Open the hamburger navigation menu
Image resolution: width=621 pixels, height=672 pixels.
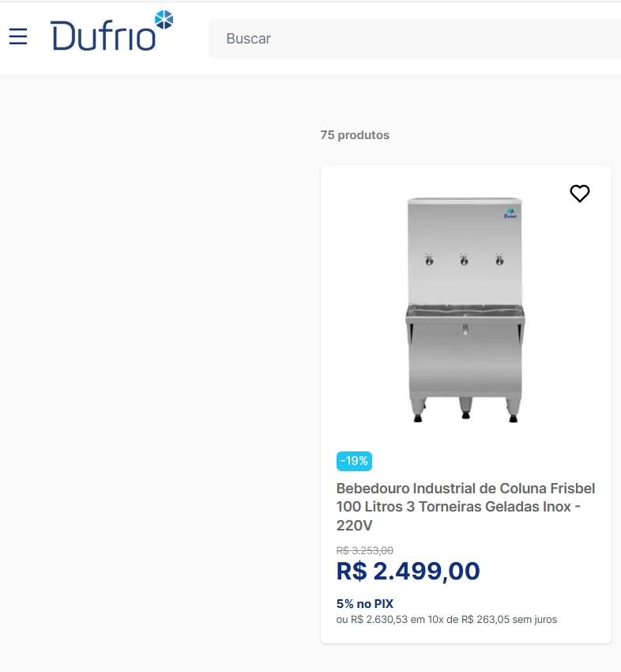tap(18, 36)
